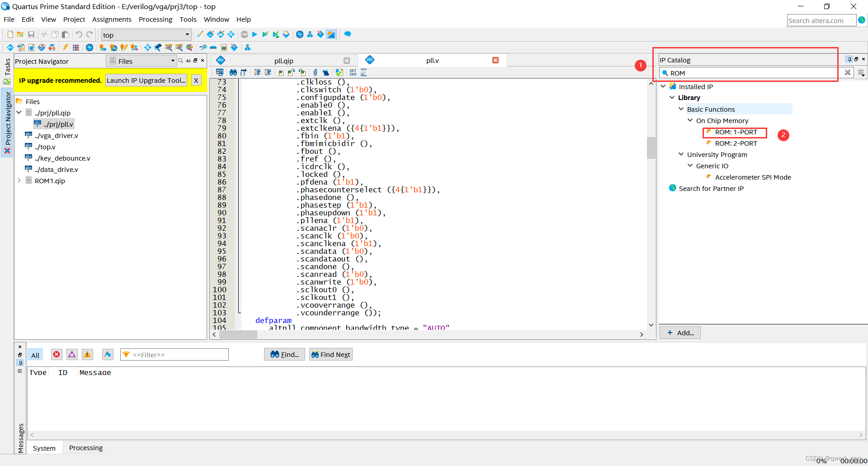Image resolution: width=868 pixels, height=466 pixels.
Task: Open the Programmer icon in top toolbar
Action: coord(321,34)
